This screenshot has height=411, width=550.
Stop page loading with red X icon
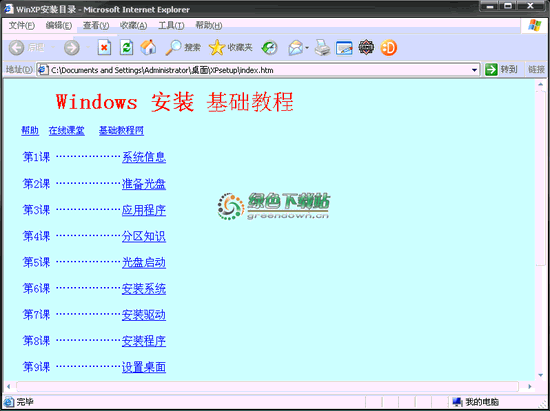click(104, 48)
